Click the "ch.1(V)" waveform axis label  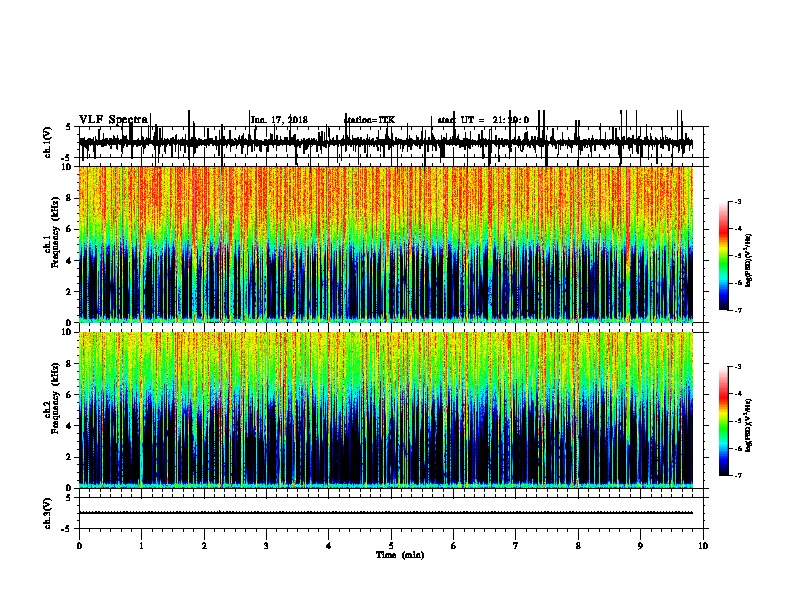pos(48,142)
